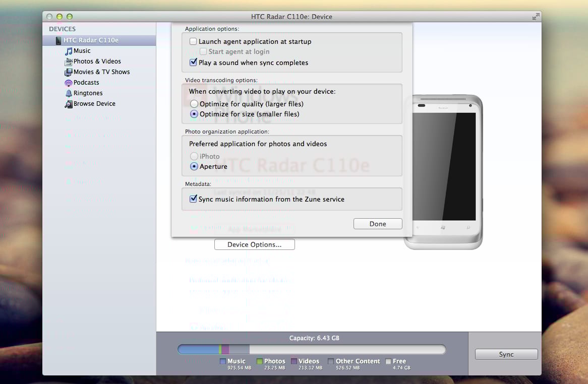Select Aperture as preferred photo application
This screenshot has width=588, height=384.
[194, 166]
